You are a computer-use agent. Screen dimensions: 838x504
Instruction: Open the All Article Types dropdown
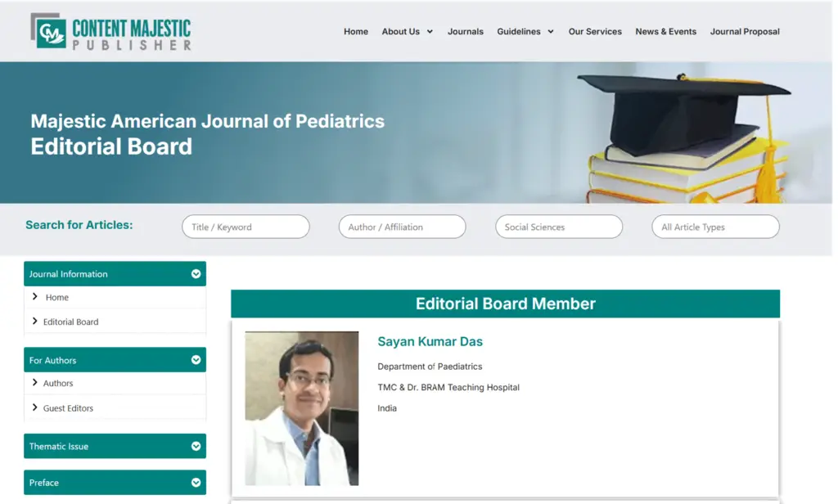point(715,227)
